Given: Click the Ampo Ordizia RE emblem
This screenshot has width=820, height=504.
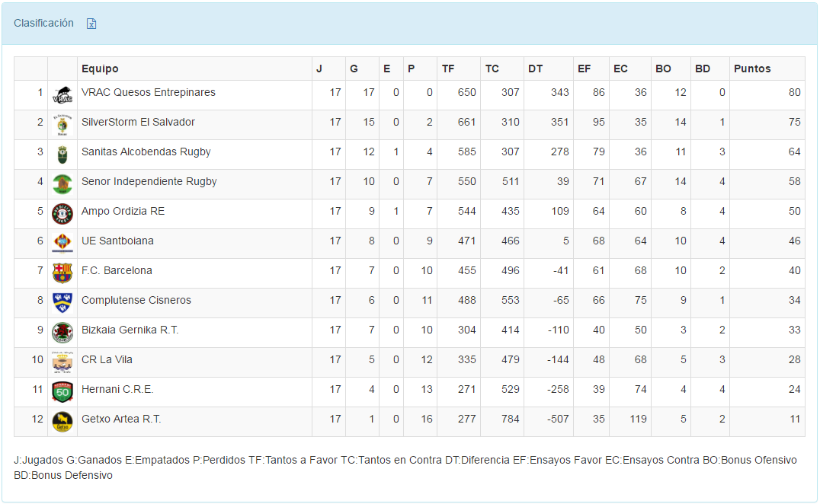Looking at the screenshot, I should click(62, 214).
